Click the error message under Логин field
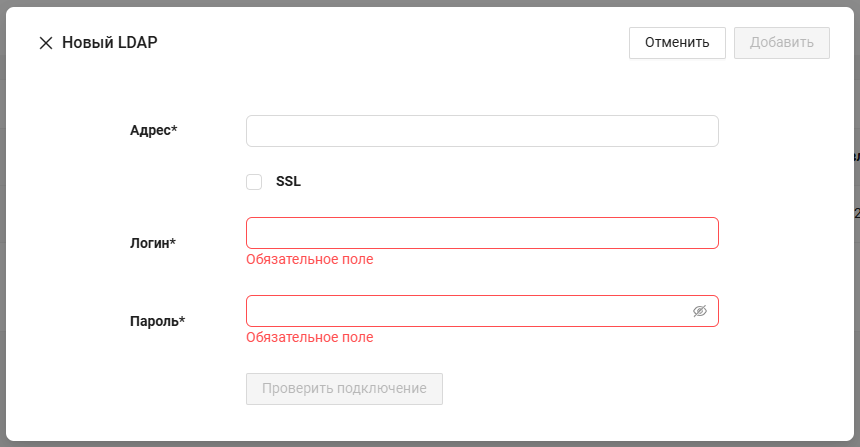 click(310, 259)
